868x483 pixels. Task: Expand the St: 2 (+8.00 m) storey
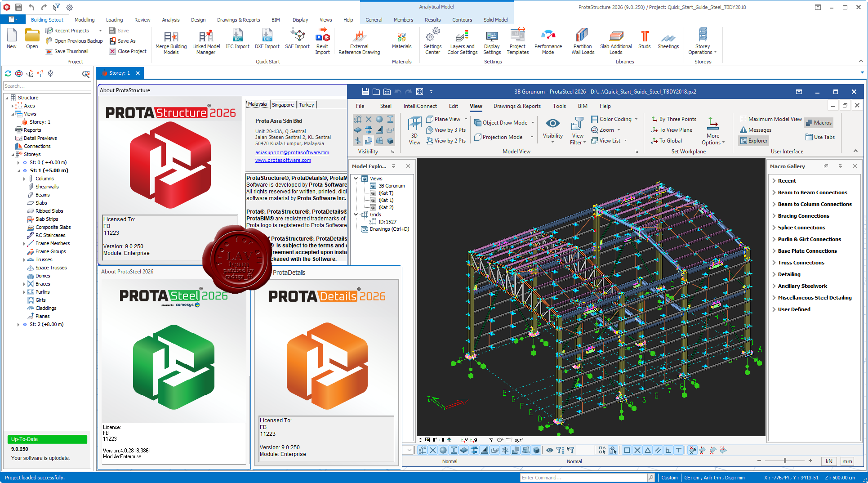coord(18,324)
